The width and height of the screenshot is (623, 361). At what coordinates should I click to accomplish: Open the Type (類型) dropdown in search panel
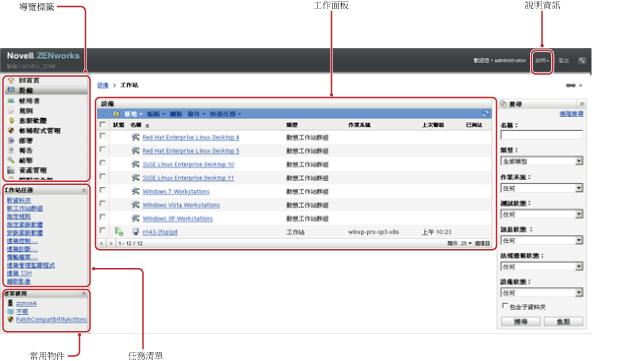(542, 161)
